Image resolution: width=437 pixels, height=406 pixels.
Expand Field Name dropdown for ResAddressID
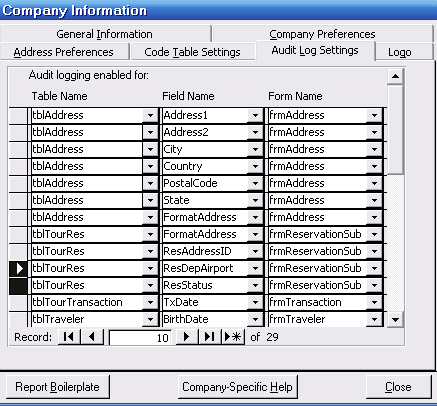coord(255,251)
